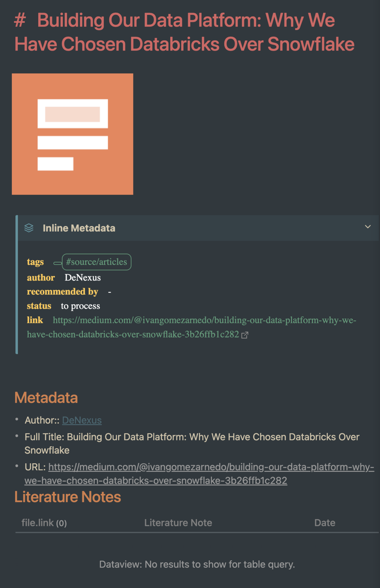Click the chain icon next to the tags field
Screen dimensions: 380x588
[57, 263]
